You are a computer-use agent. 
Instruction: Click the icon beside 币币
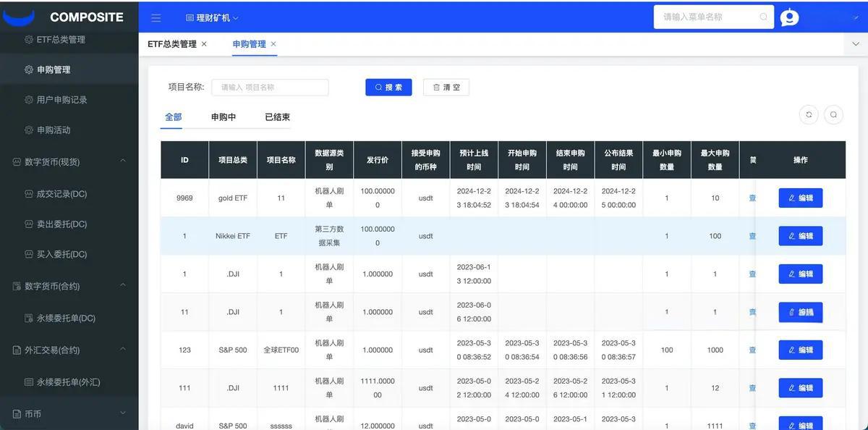(17, 413)
